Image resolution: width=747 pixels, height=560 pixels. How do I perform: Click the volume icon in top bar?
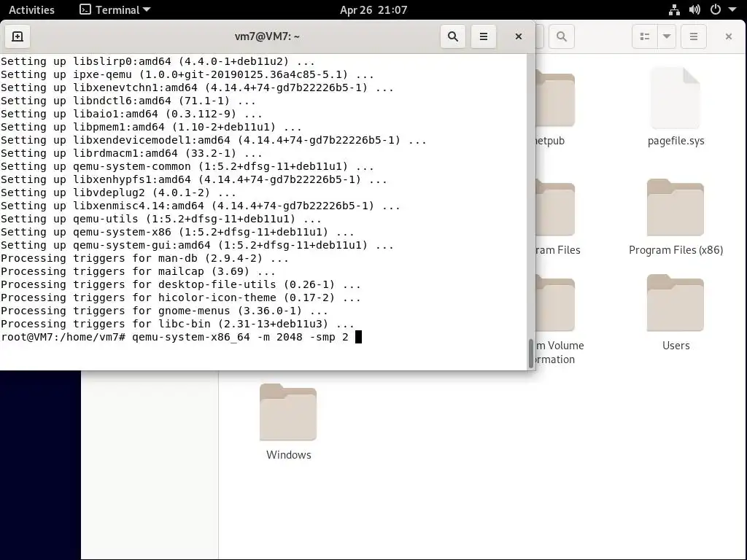coord(694,10)
